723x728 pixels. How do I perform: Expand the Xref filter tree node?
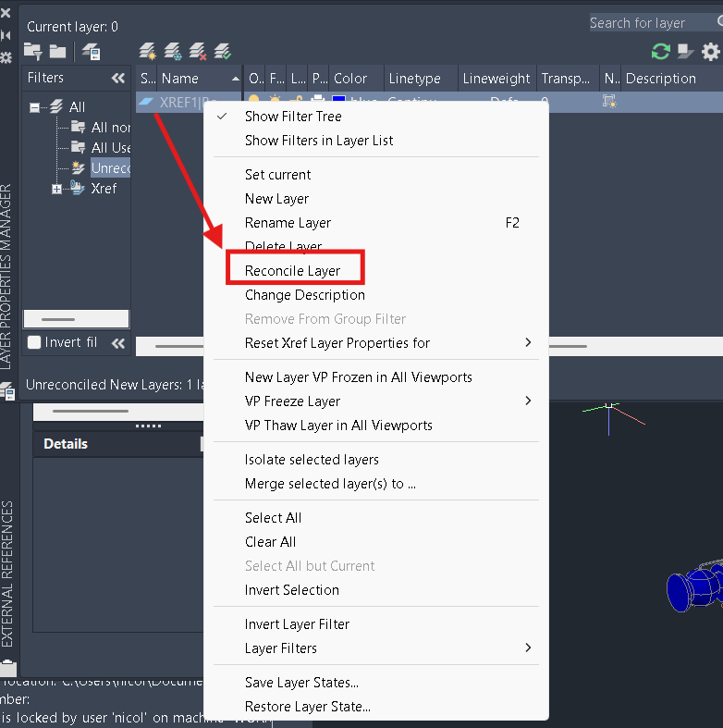[56, 189]
